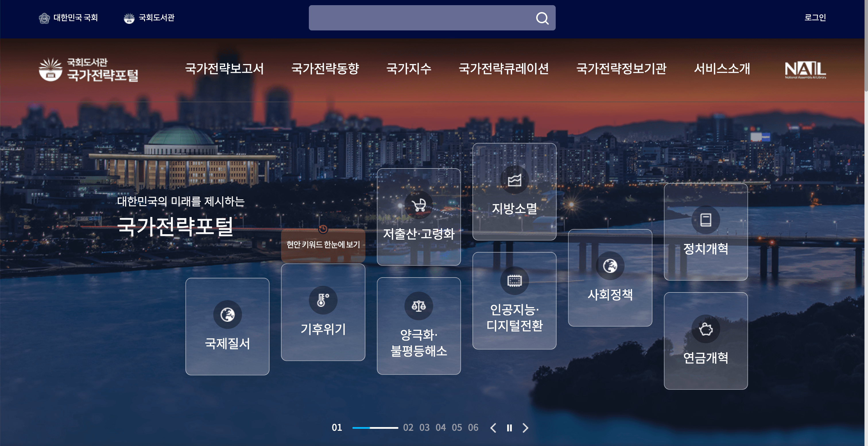Jump to slide 04
The height and width of the screenshot is (446, 868).
click(440, 428)
